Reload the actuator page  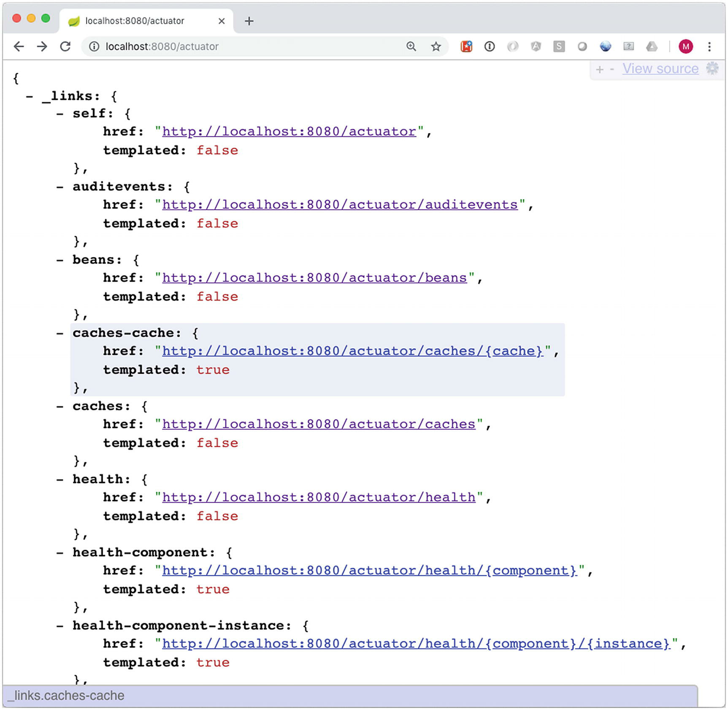(65, 46)
